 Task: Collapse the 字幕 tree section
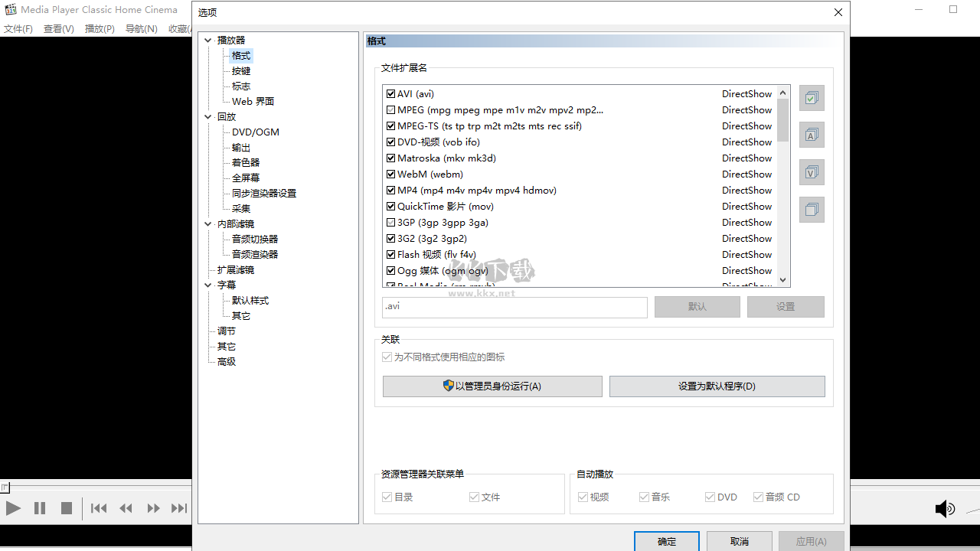[207, 285]
